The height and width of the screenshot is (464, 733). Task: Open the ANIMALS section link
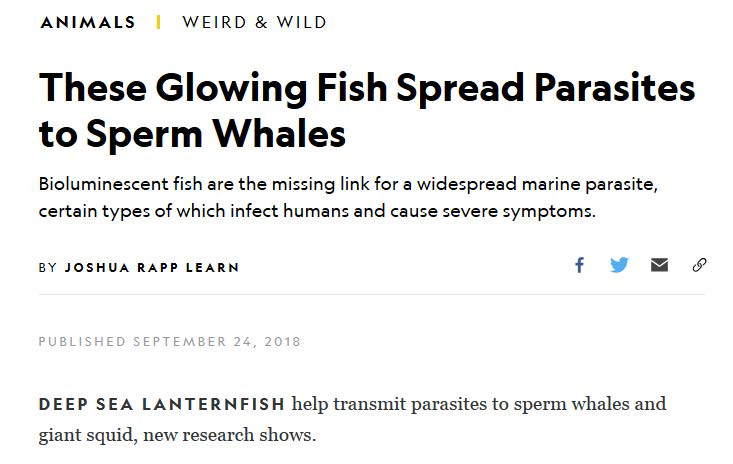tap(88, 22)
